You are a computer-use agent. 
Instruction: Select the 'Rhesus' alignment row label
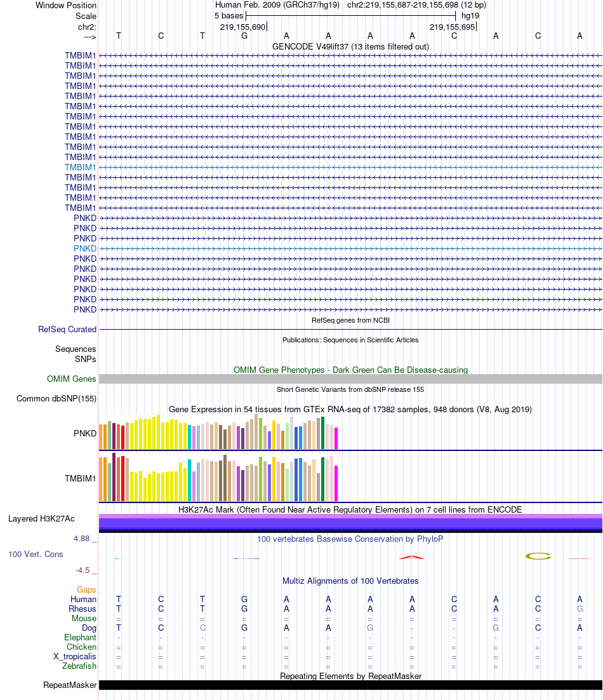pos(83,609)
